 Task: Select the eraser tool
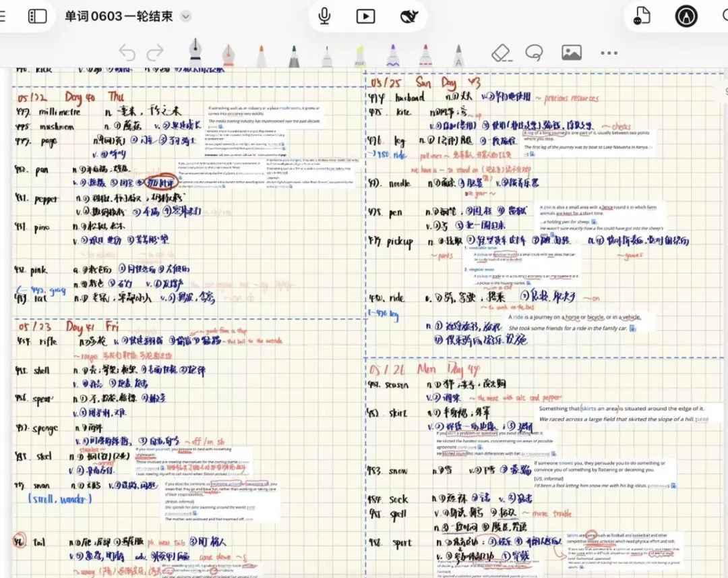[502, 53]
